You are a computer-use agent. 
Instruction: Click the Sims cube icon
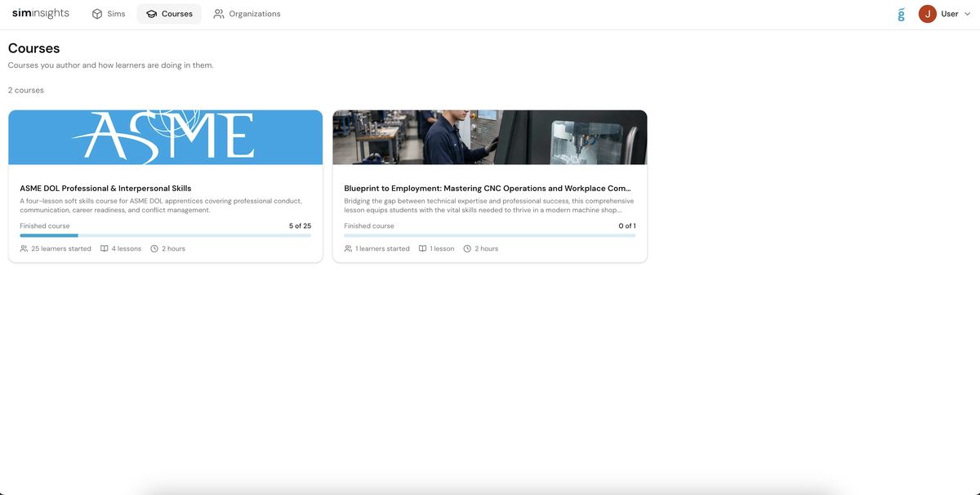[x=97, y=14]
